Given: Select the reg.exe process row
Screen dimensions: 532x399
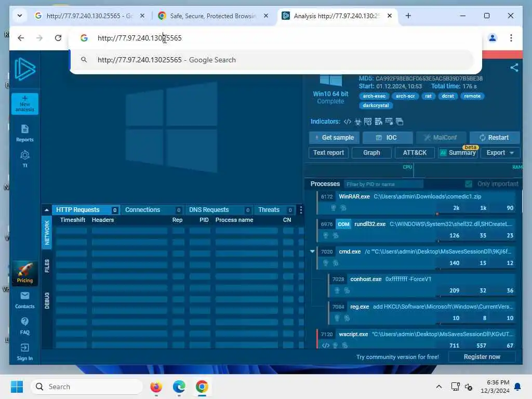Looking at the screenshot, I should coord(422,312).
